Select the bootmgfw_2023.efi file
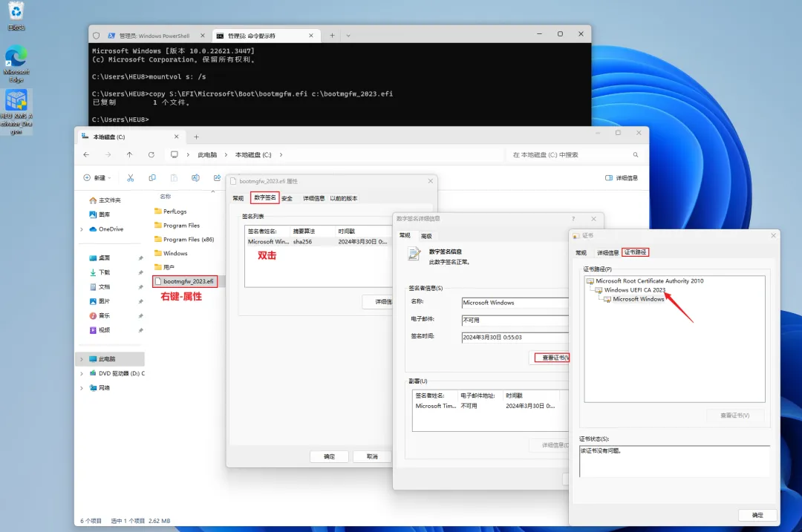802x532 pixels. [x=185, y=281]
